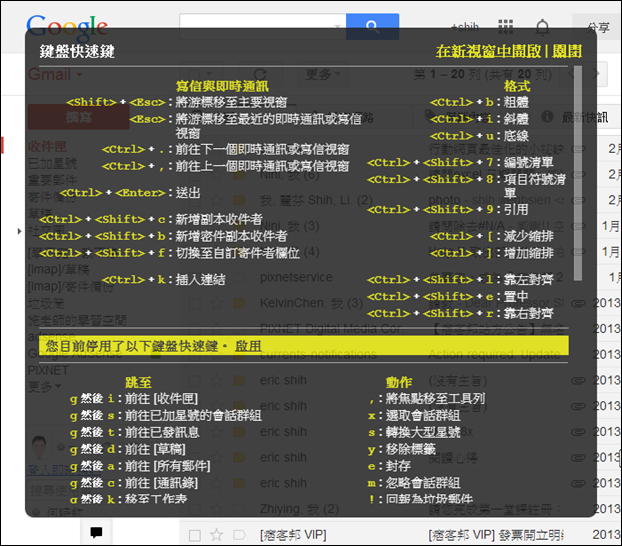Click the g 然後 d 前往 [草稿] row

tap(128, 449)
